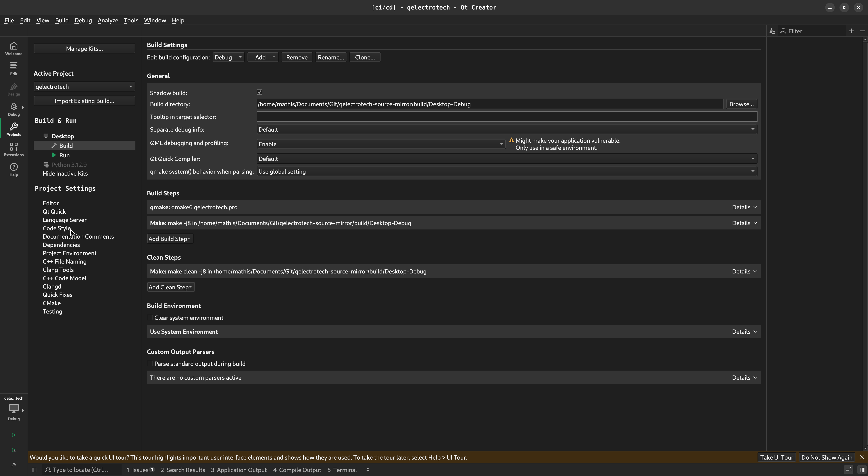Expand Details for the qmake step
This screenshot has width=868, height=476.
pyautogui.click(x=744, y=207)
